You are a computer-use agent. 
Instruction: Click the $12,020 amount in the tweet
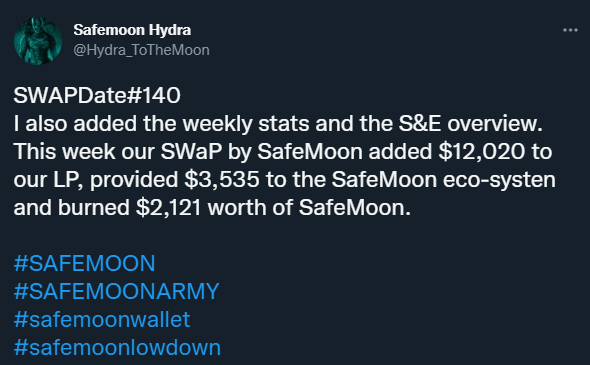click(x=482, y=152)
